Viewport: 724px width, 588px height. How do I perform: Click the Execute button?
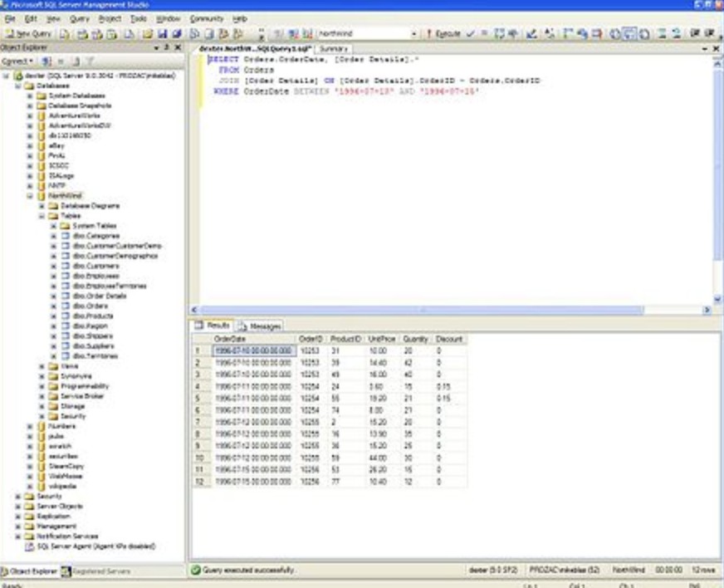(443, 33)
